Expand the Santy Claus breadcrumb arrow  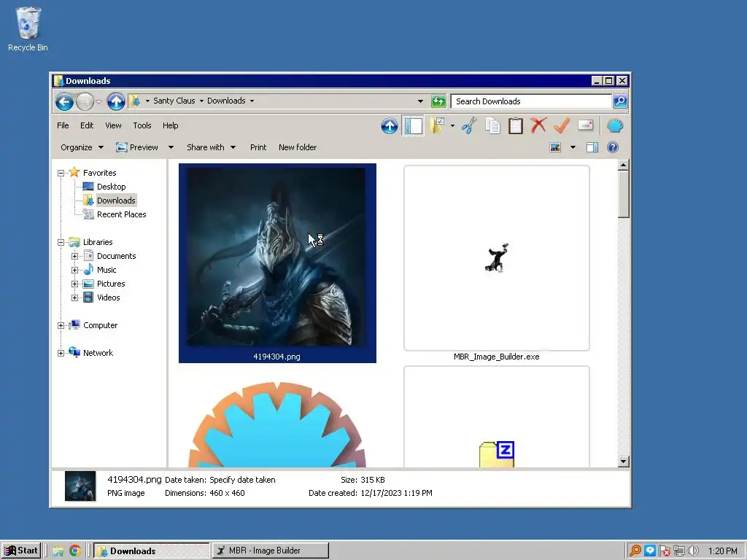pos(201,101)
